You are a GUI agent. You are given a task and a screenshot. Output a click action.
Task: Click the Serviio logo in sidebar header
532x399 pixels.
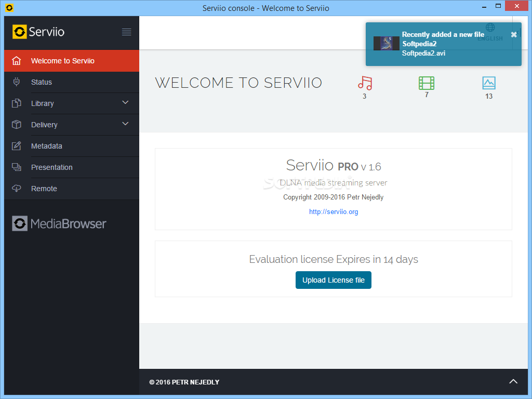[38, 32]
